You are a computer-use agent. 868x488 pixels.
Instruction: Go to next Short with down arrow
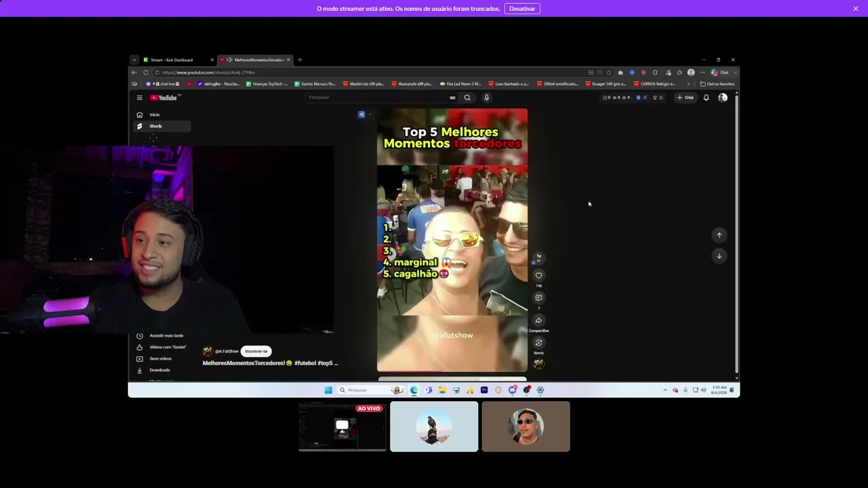(719, 256)
